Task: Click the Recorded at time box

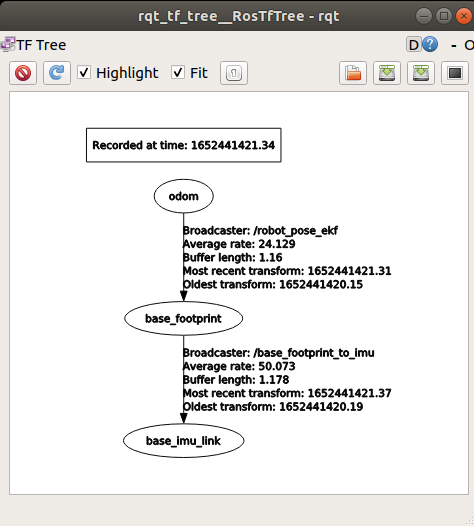Action: coord(183,145)
